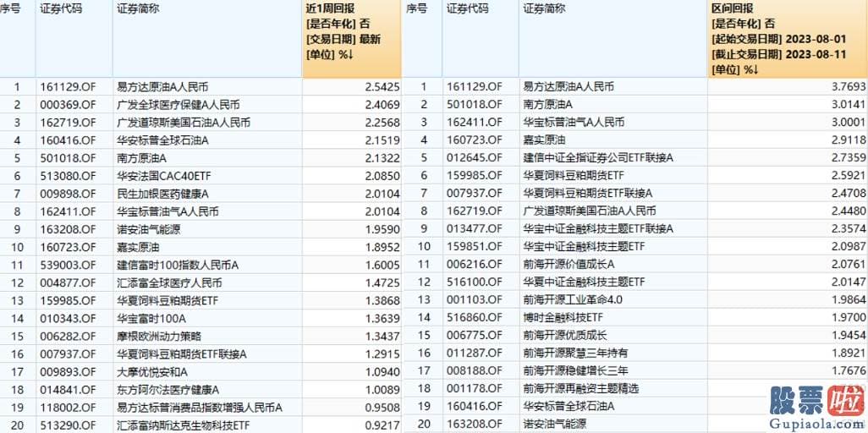Screen dimensions: 868x433
Task: Click the return value 3.7693
Action: click(x=849, y=86)
